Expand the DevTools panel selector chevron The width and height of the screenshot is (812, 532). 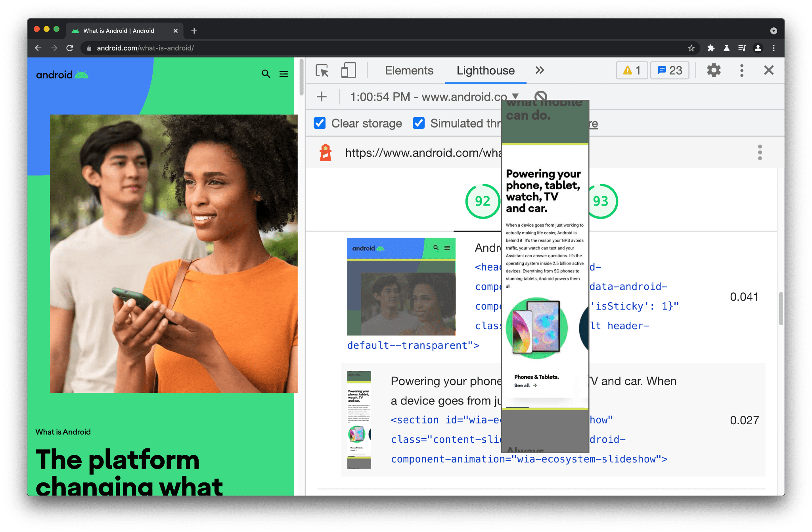pyautogui.click(x=540, y=69)
